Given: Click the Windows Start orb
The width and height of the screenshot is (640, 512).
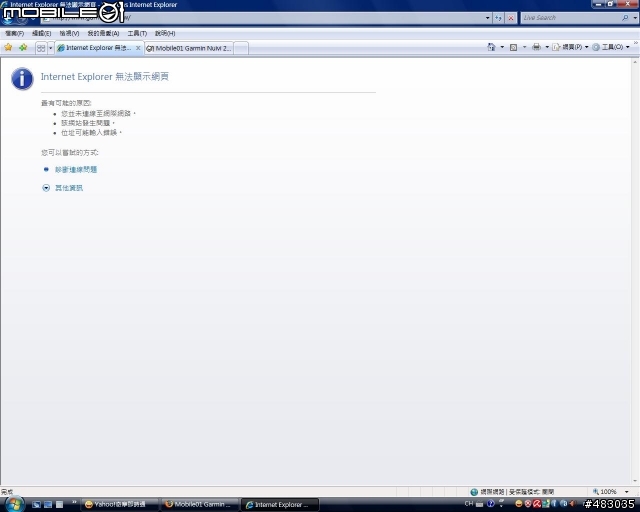Looking at the screenshot, I should point(14,504).
